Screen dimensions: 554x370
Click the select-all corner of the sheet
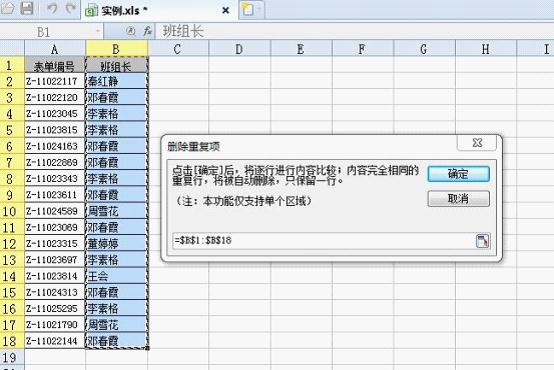tap(12, 49)
